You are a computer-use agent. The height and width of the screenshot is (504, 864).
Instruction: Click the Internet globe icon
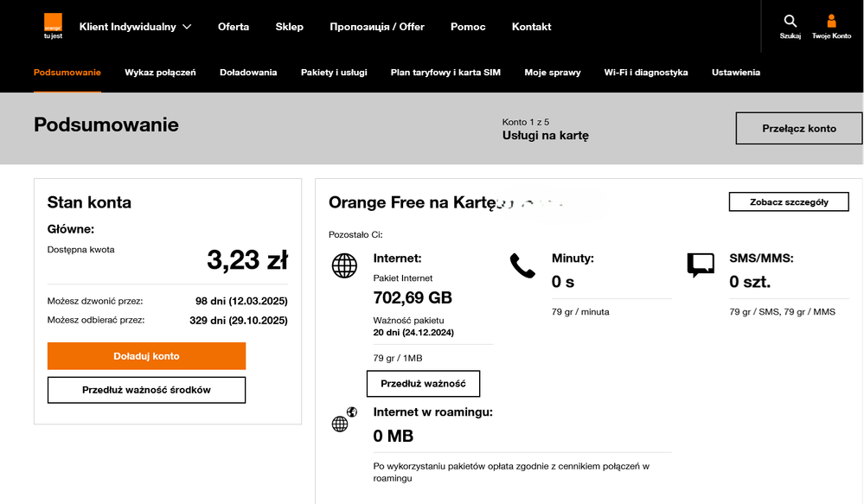pos(344,266)
